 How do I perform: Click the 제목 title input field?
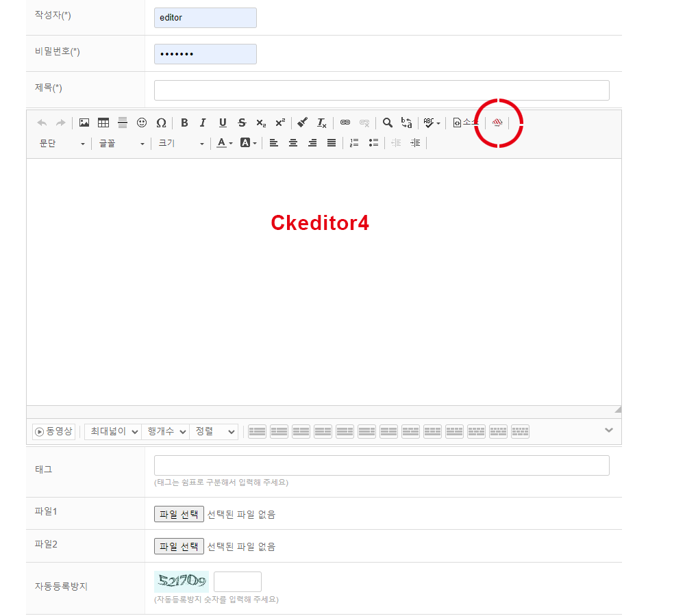coord(381,90)
